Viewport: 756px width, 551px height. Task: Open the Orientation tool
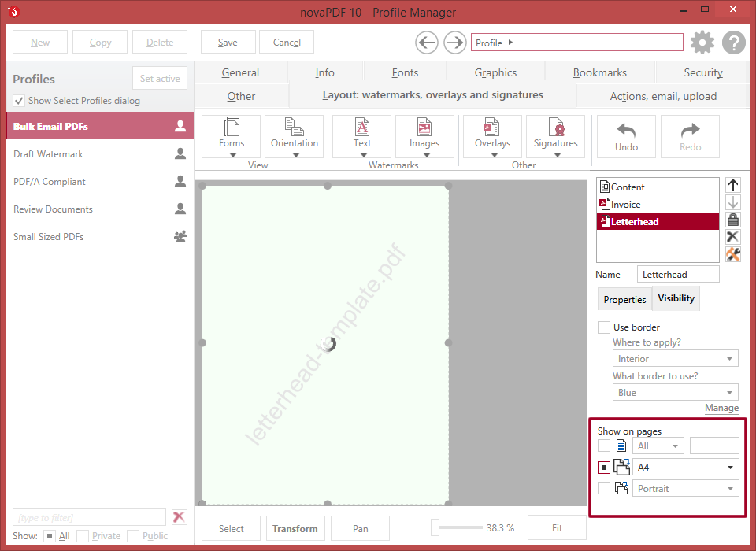[x=294, y=136]
